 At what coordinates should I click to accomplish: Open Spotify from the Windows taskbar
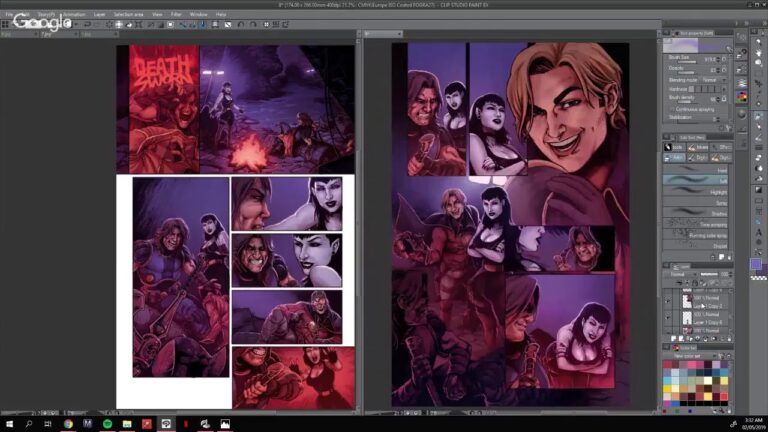107,424
